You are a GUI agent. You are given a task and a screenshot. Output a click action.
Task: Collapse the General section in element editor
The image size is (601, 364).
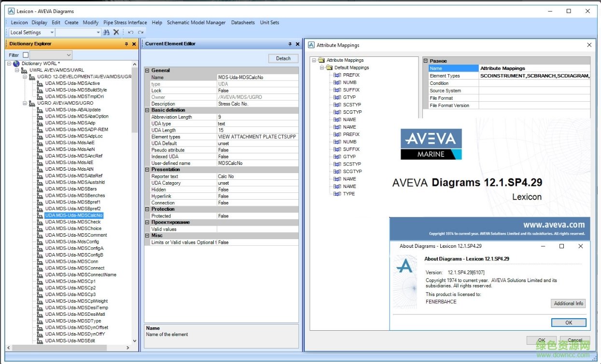pos(147,70)
